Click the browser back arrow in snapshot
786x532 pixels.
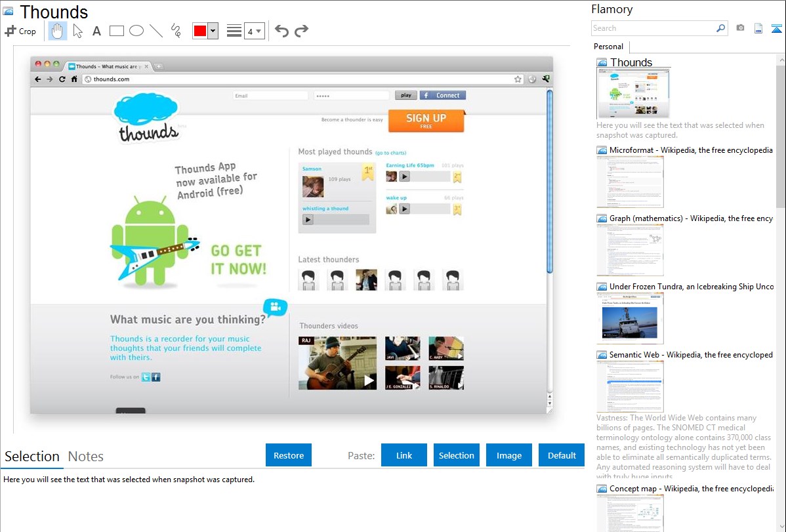(37, 79)
